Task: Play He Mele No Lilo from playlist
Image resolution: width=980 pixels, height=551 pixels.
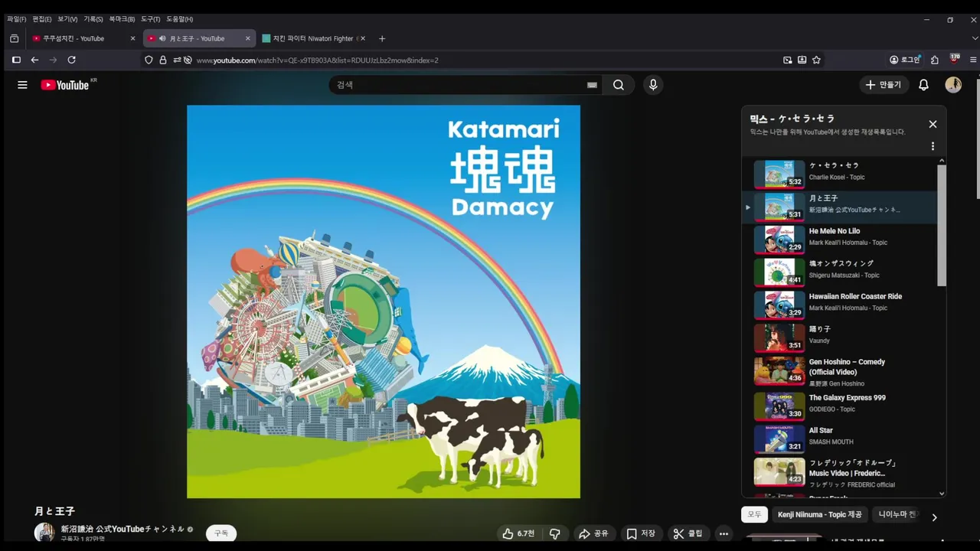Action: (x=839, y=240)
